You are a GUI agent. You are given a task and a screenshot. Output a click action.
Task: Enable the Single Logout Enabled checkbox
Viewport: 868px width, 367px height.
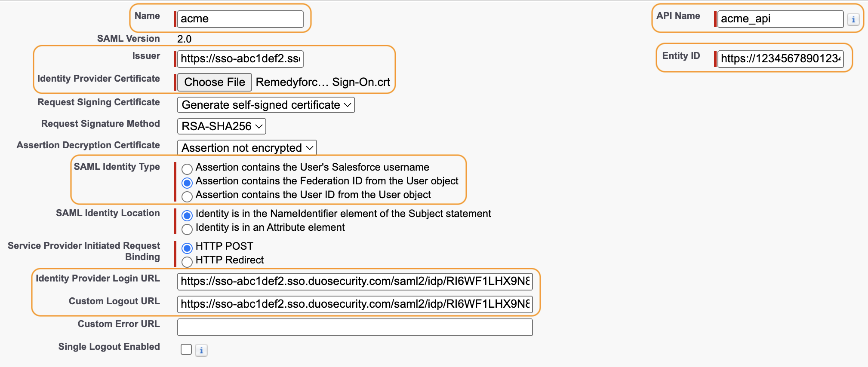[185, 349]
